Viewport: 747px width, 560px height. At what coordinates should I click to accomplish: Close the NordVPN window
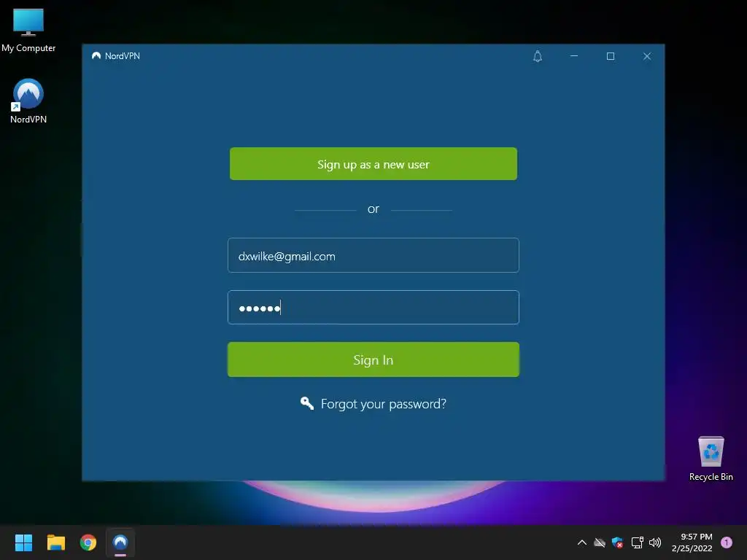647,56
